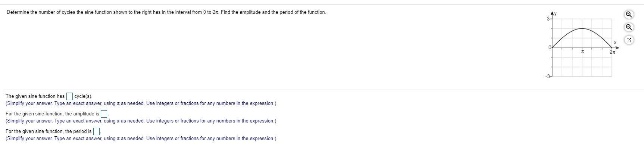Click 'For the given sine function, the amplitude is'

point(52,114)
